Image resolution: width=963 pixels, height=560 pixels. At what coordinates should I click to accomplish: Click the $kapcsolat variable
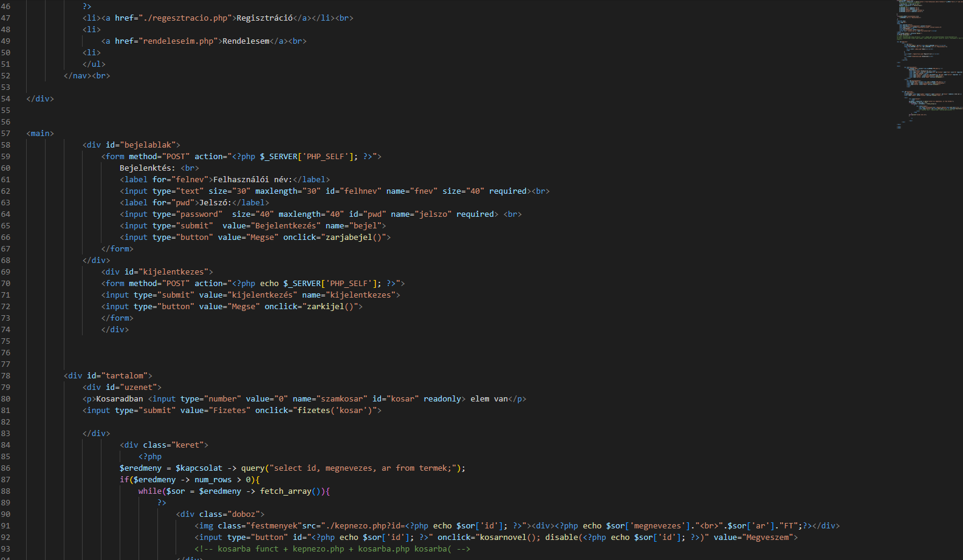tap(199, 468)
